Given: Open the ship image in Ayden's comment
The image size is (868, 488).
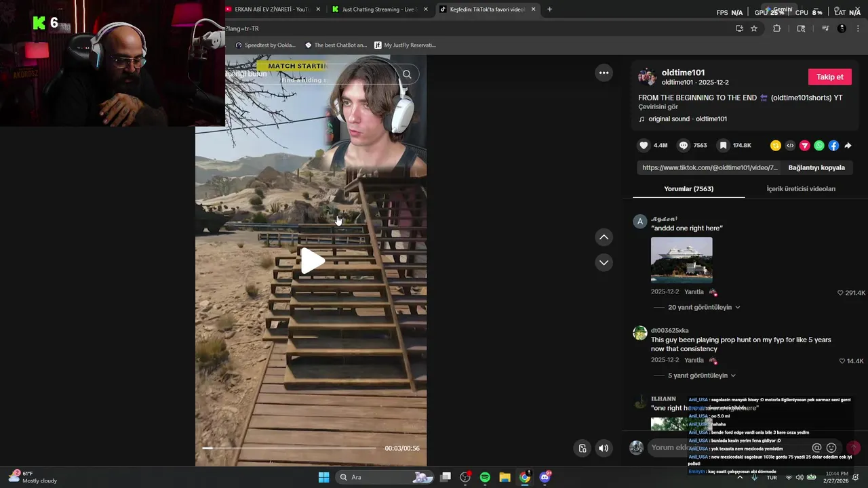Looking at the screenshot, I should tap(682, 260).
